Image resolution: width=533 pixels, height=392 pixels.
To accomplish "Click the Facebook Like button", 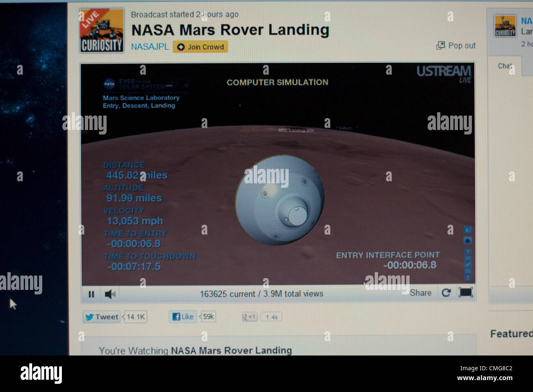I will [183, 317].
